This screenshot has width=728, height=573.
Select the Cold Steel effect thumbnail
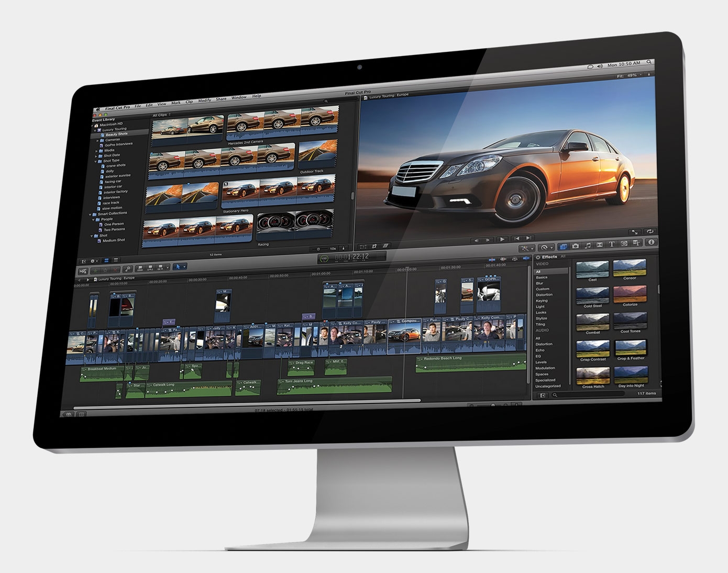pos(592,295)
